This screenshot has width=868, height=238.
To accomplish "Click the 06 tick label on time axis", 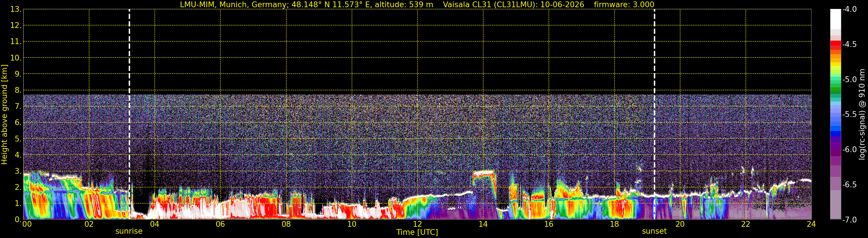I will click(220, 224).
